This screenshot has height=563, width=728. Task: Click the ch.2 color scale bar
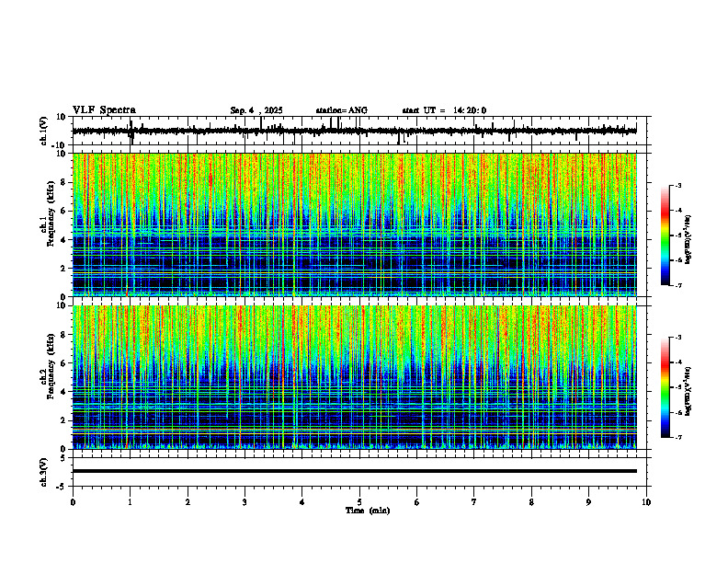click(665, 387)
